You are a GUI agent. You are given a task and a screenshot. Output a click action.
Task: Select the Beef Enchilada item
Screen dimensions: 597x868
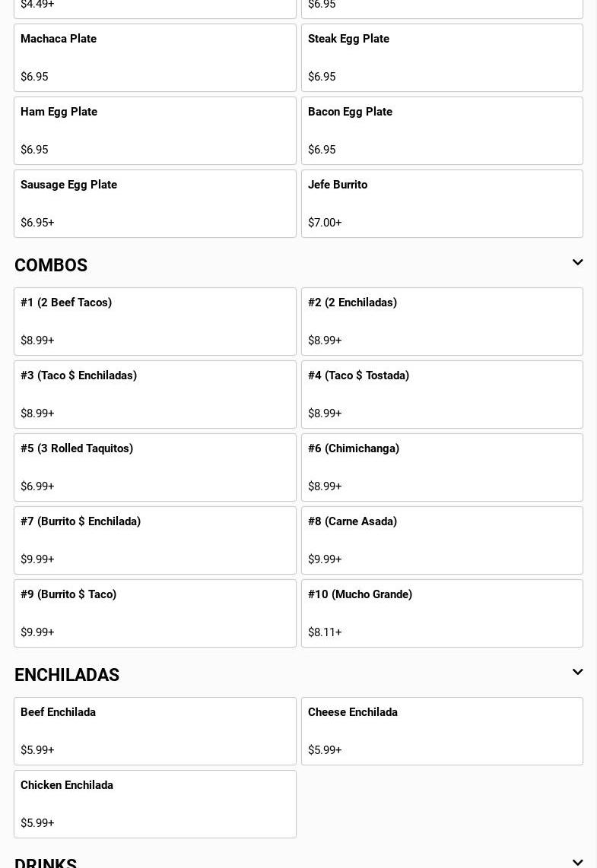pos(154,731)
